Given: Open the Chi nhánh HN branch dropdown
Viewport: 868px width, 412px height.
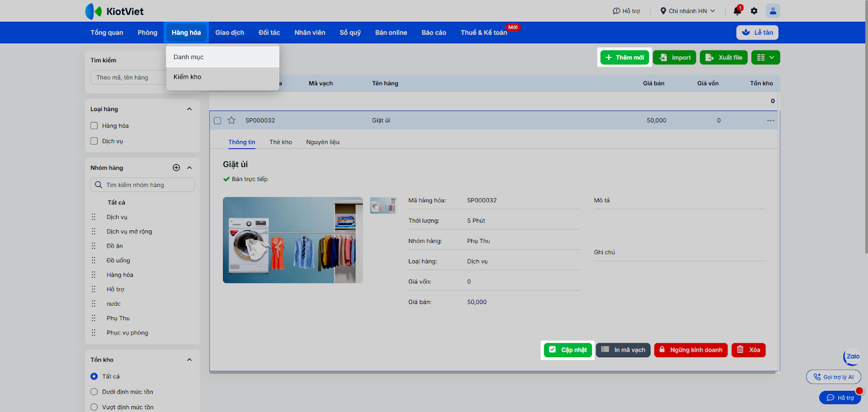Looking at the screenshot, I should point(687,11).
